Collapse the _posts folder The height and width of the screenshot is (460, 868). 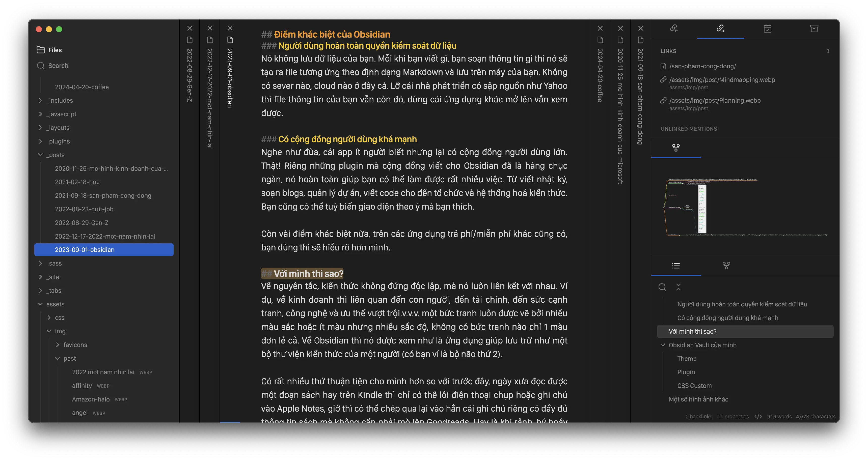[40, 155]
